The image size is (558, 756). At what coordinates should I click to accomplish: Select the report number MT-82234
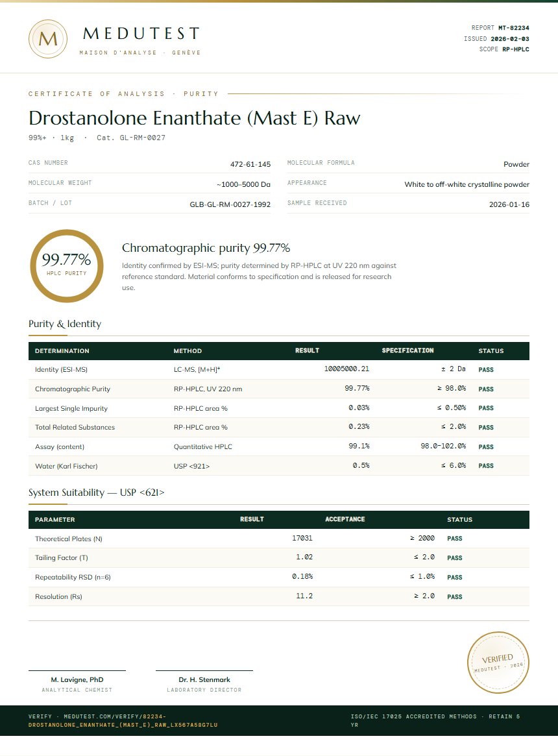(514, 28)
